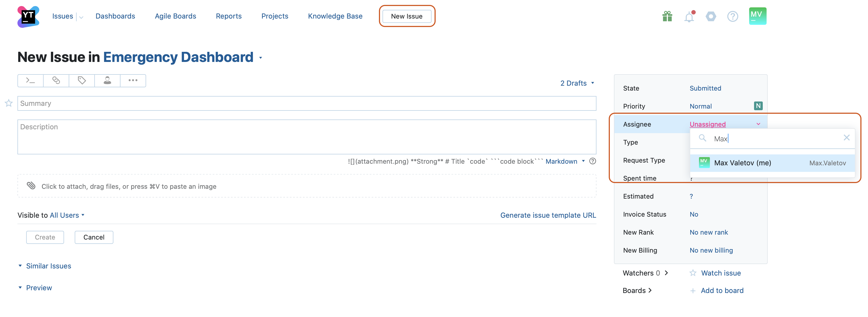Click the Cancel button

tap(94, 237)
